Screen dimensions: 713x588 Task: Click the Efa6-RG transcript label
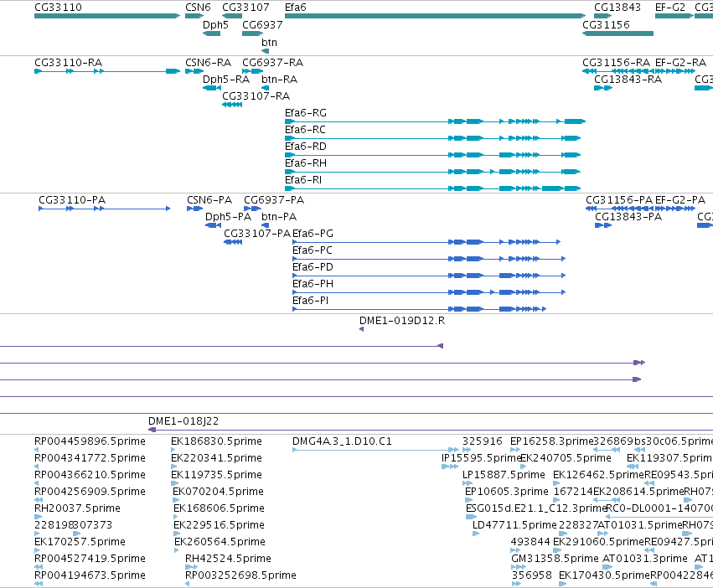pos(306,113)
